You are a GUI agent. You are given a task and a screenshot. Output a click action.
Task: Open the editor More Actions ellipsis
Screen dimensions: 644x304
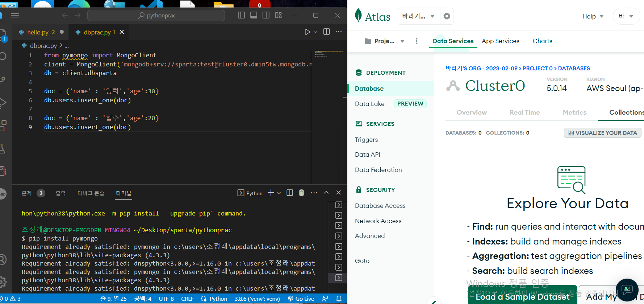(339, 32)
